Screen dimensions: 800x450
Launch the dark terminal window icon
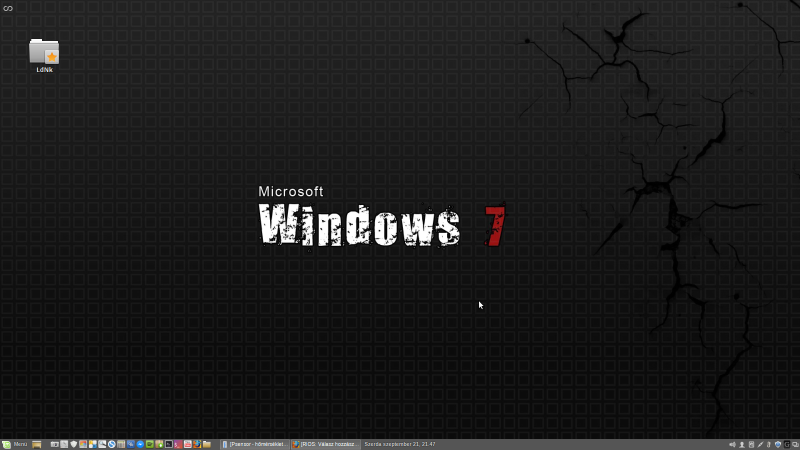click(168, 444)
